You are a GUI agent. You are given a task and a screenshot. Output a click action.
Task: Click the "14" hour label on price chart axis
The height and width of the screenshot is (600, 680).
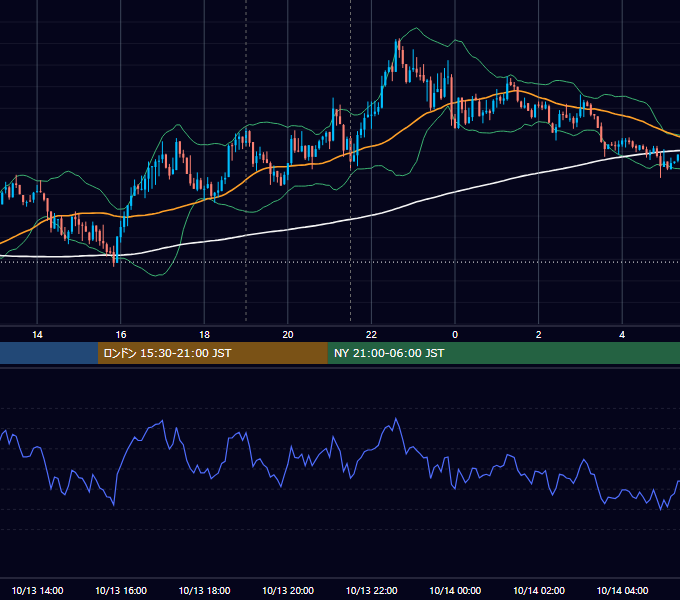click(x=37, y=335)
